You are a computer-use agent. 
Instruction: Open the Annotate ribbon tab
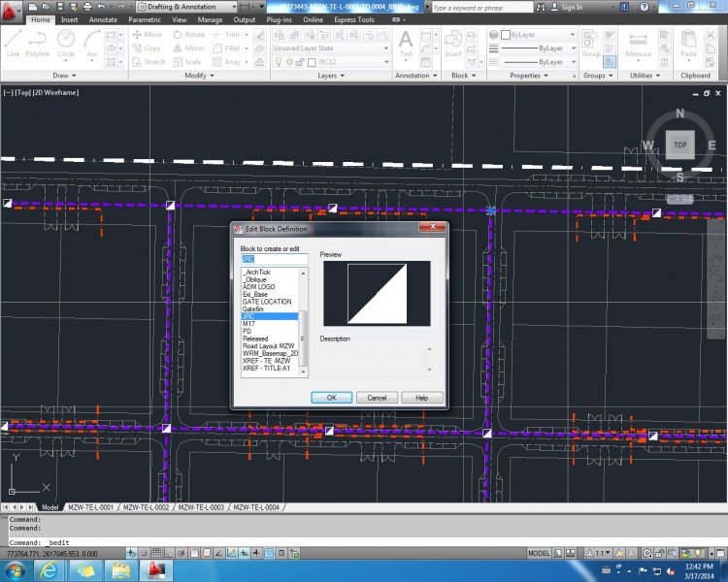click(102, 19)
